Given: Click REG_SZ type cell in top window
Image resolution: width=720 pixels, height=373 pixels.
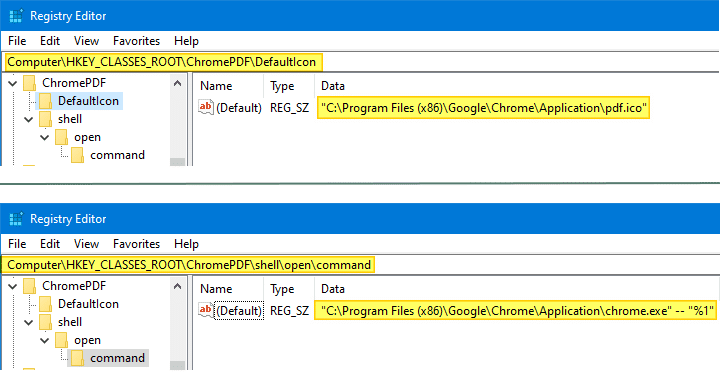Looking at the screenshot, I should [289, 108].
